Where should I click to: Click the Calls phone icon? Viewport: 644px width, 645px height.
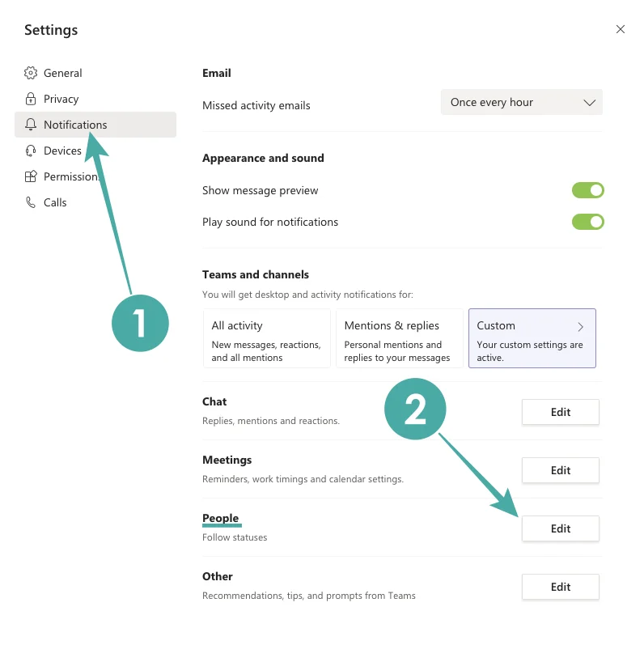pyautogui.click(x=31, y=202)
